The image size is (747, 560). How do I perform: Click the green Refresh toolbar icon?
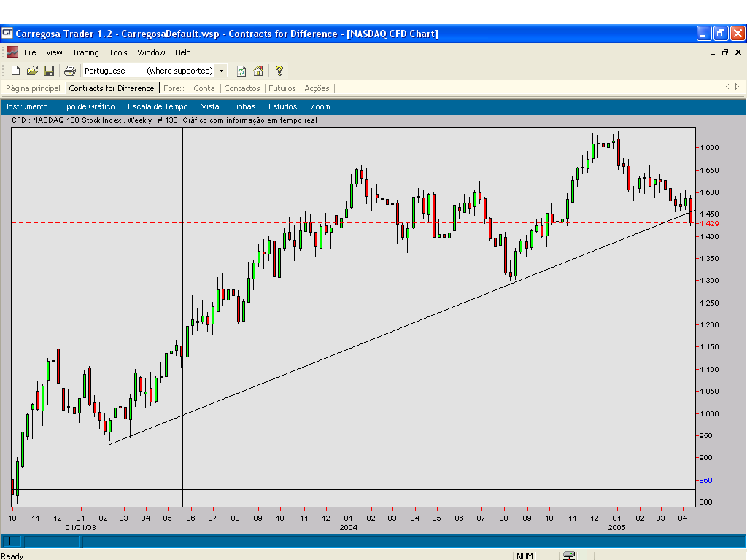pos(241,71)
